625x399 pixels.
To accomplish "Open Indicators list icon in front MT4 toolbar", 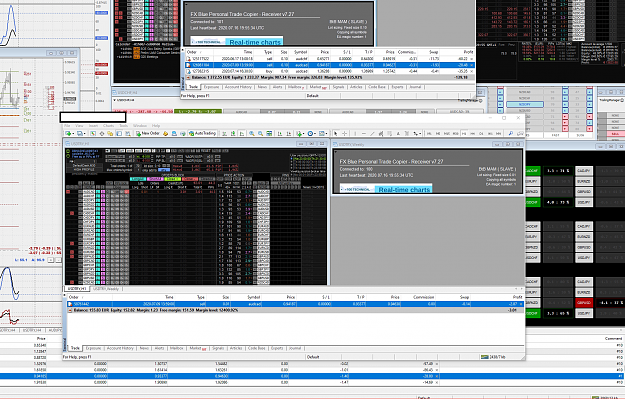I will coord(300,134).
